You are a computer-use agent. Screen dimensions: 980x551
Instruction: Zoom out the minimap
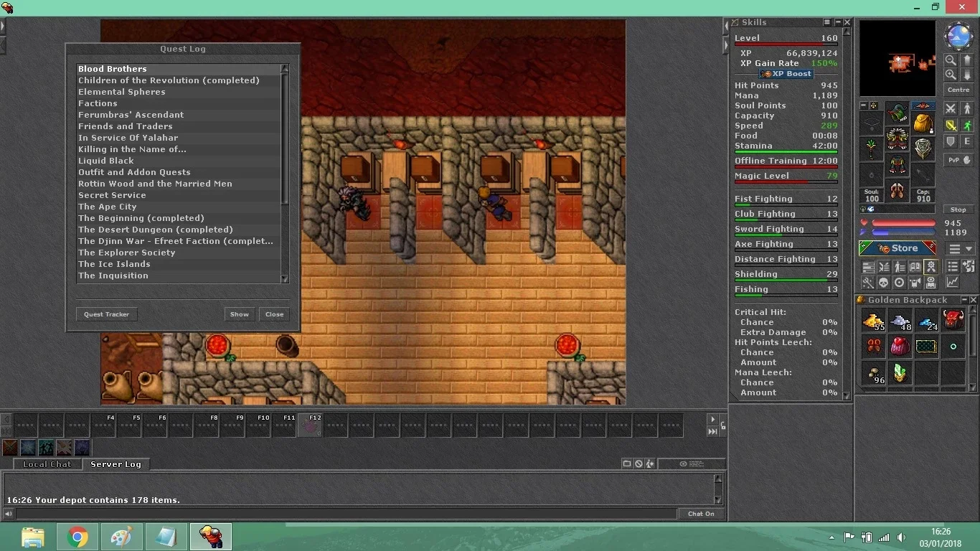(x=951, y=60)
